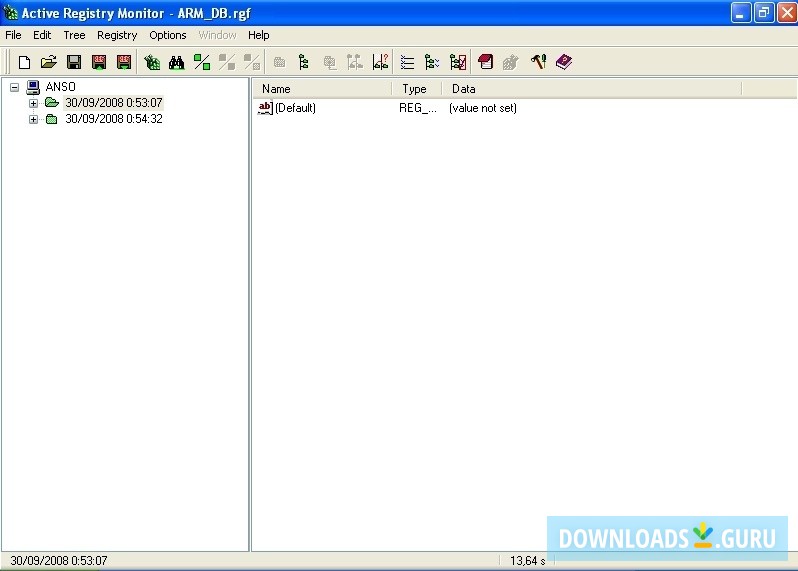Click the New file toolbar icon
The image size is (798, 571).
pos(24,63)
